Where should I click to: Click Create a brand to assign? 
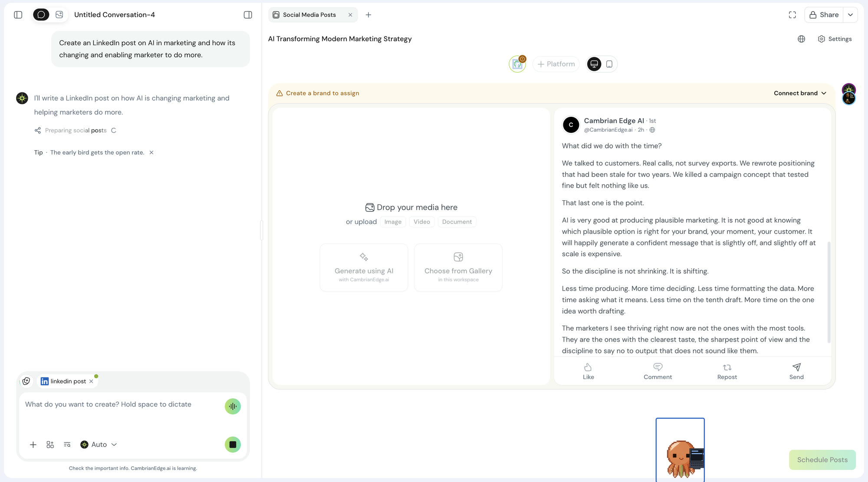322,93
